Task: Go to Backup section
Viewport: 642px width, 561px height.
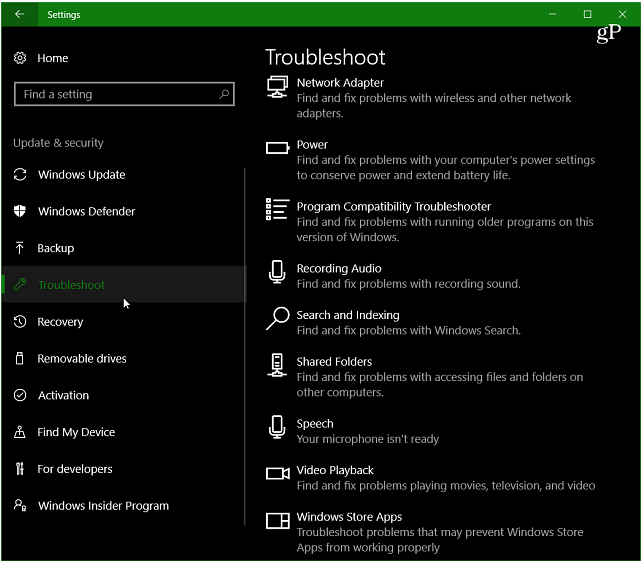Action: 123,248
